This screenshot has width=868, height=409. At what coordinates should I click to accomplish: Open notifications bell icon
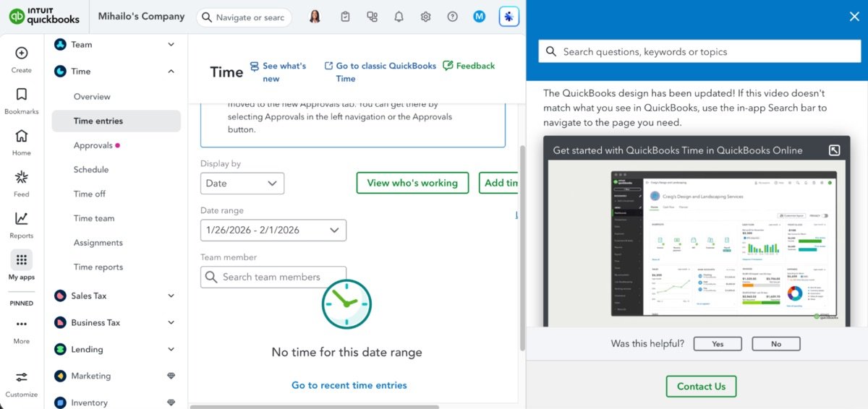[399, 17]
